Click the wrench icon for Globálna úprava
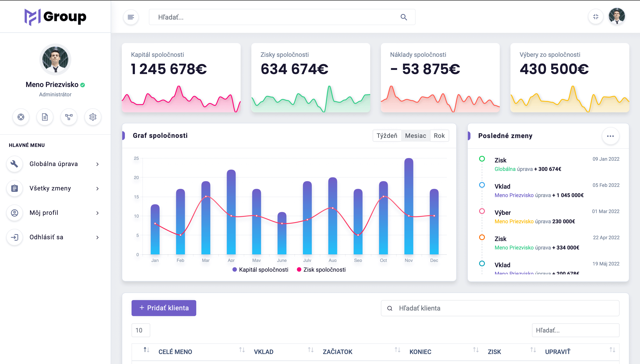Image resolution: width=640 pixels, height=364 pixels. (14, 164)
